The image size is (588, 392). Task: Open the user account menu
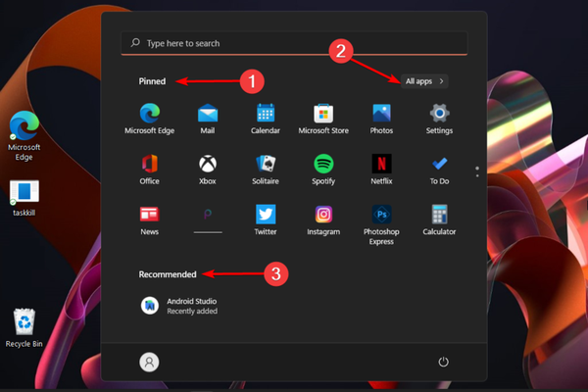pyautogui.click(x=149, y=362)
